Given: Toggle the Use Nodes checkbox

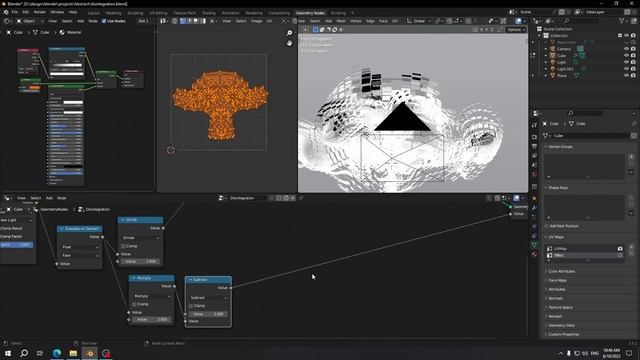Looking at the screenshot, I should click(x=104, y=21).
